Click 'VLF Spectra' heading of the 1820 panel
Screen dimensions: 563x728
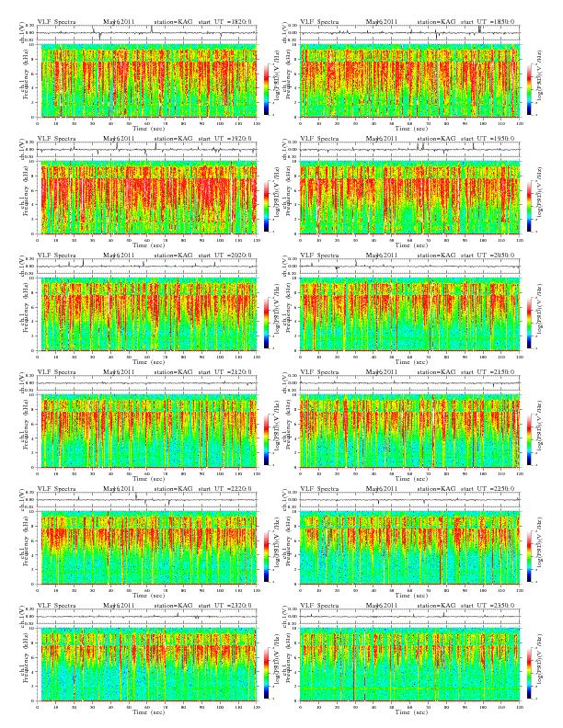57,21
